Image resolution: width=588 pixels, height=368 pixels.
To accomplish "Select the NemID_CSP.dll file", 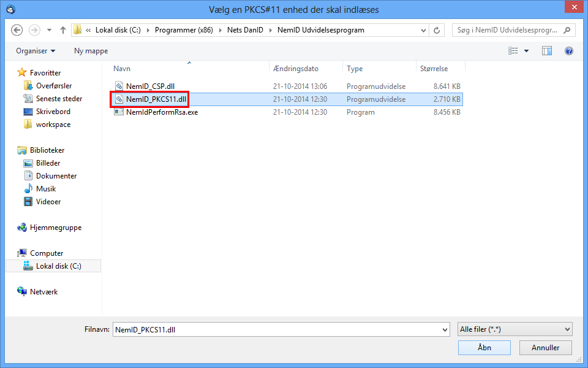I will click(151, 86).
